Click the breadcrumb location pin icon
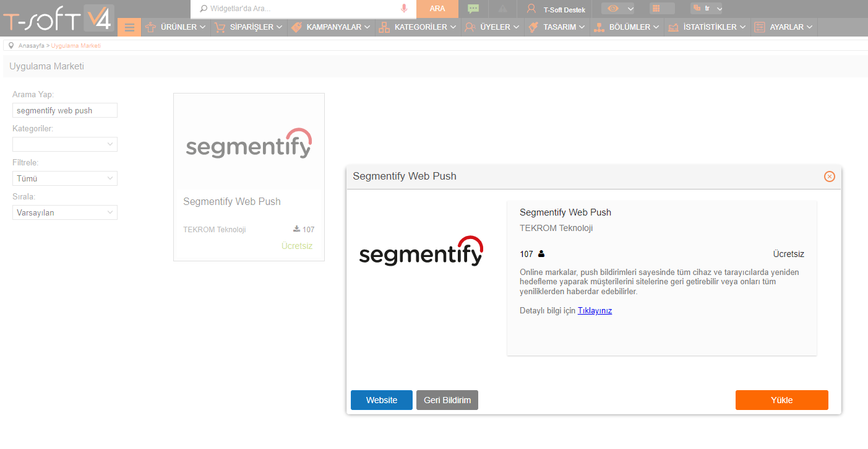Viewport: 868px width, 449px height. click(11, 45)
